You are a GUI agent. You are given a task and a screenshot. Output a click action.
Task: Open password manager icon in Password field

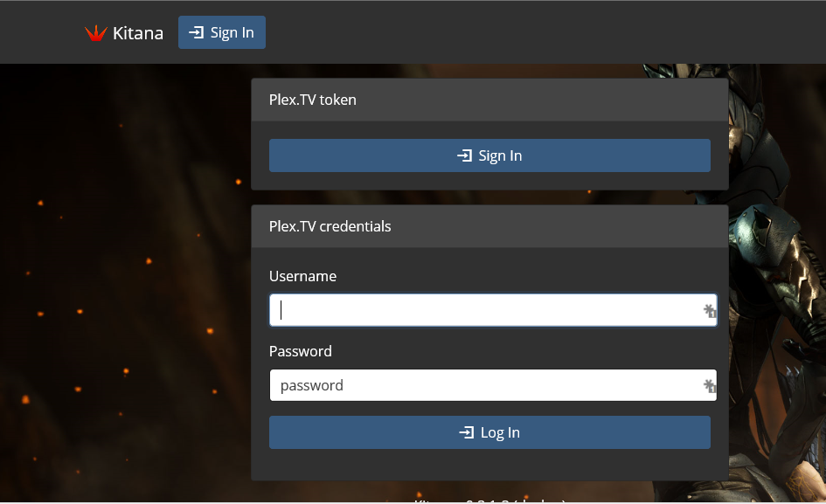(710, 385)
